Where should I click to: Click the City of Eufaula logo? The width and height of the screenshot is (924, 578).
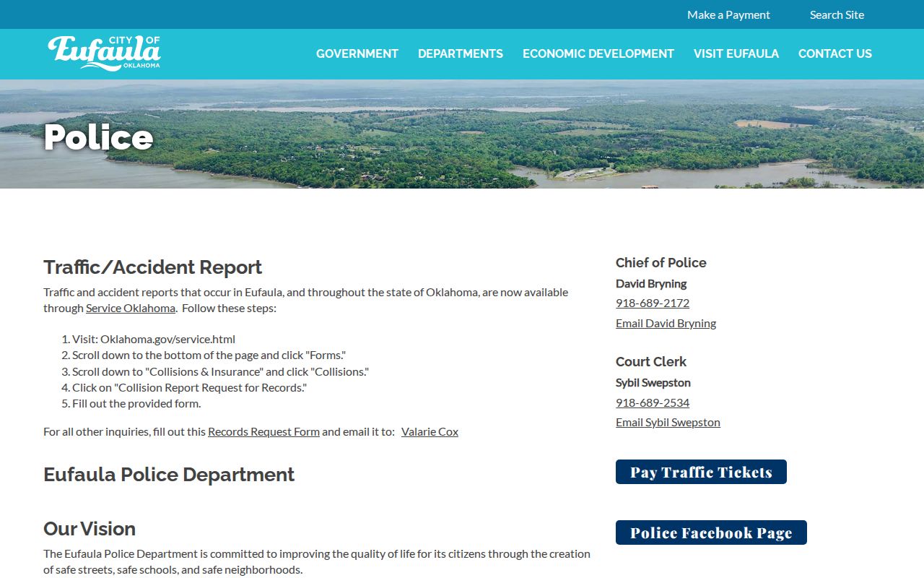click(x=104, y=53)
